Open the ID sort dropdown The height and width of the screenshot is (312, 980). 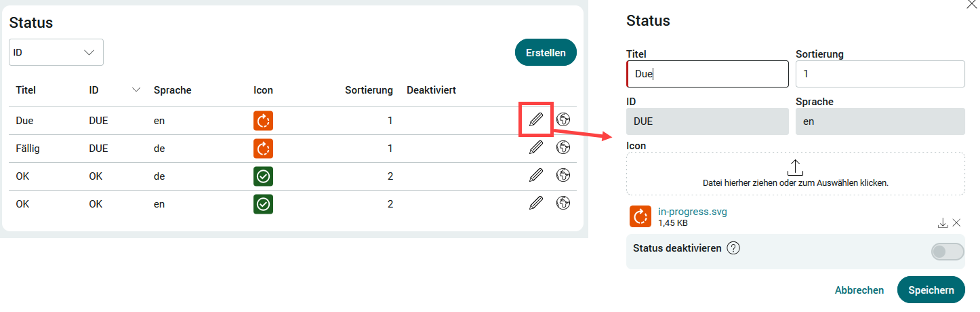pyautogui.click(x=56, y=52)
